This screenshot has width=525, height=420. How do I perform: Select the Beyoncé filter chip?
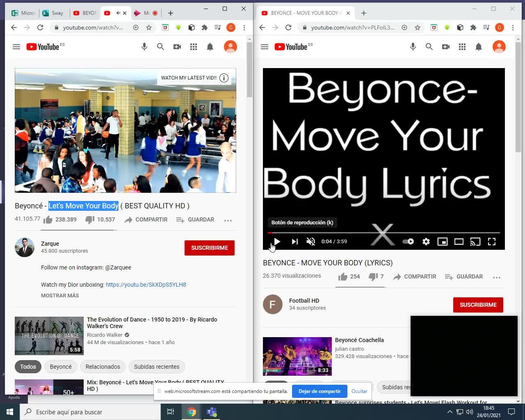pos(61,367)
